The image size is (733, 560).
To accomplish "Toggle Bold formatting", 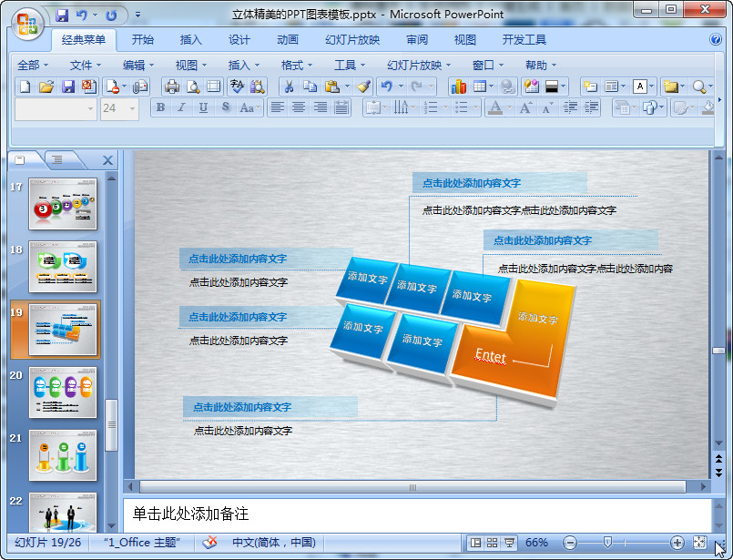I will tap(160, 108).
